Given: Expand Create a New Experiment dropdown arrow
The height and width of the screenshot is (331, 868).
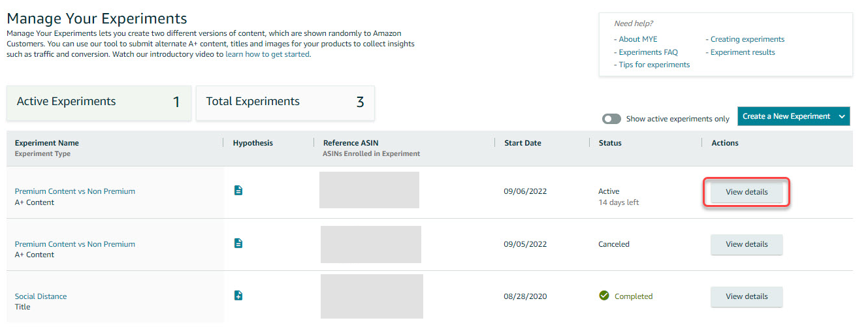Looking at the screenshot, I should click(842, 116).
